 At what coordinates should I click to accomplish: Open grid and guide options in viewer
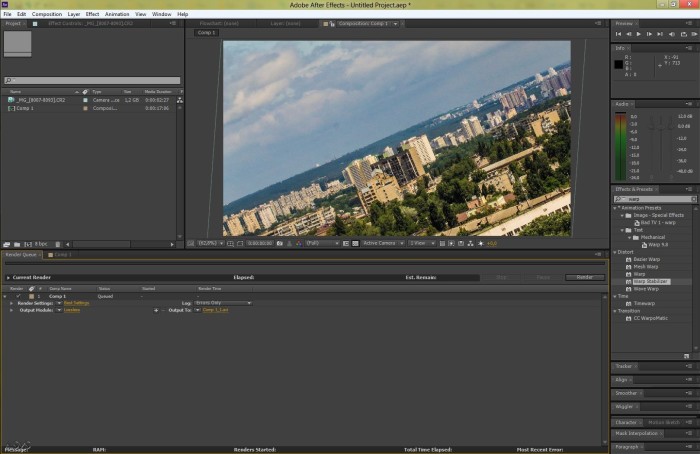pos(230,243)
